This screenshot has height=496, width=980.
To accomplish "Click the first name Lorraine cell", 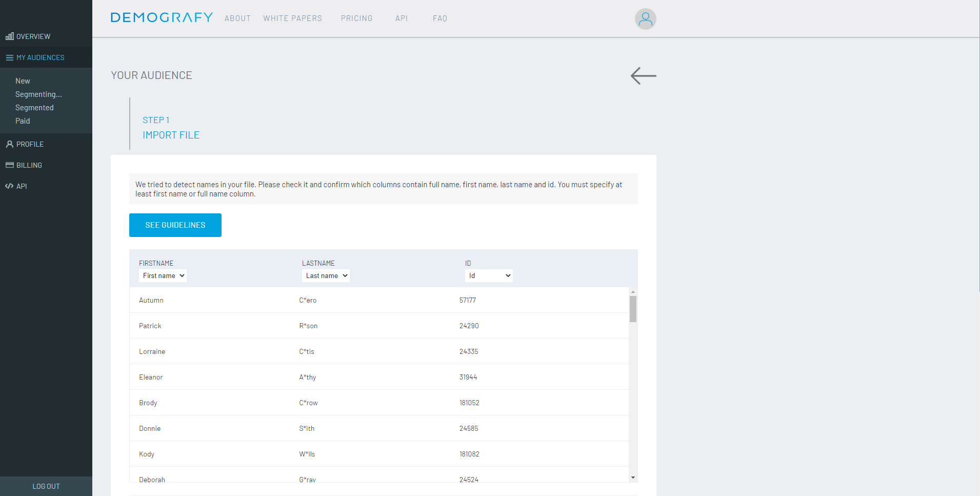I will point(152,351).
